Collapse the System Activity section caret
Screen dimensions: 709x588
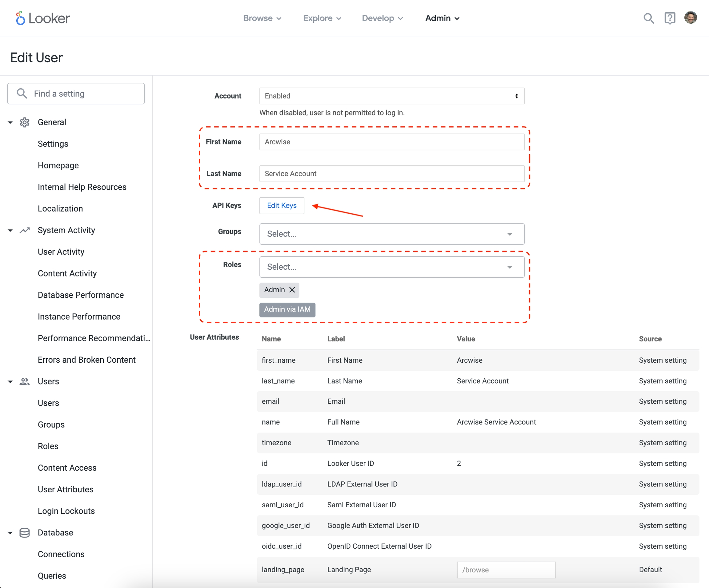(x=10, y=230)
